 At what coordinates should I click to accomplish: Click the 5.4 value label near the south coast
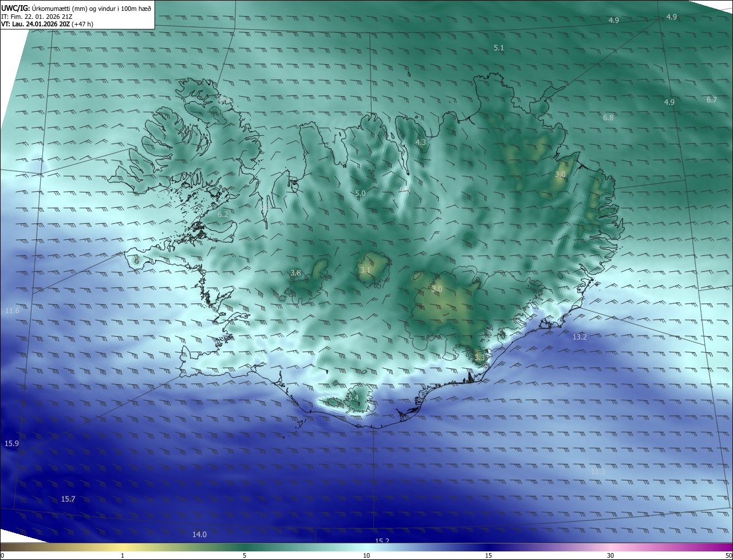click(x=352, y=397)
